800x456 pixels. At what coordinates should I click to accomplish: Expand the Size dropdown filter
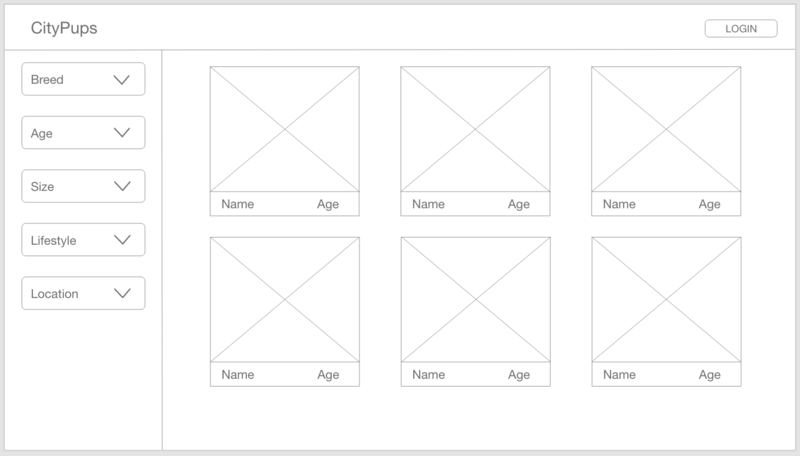point(83,186)
